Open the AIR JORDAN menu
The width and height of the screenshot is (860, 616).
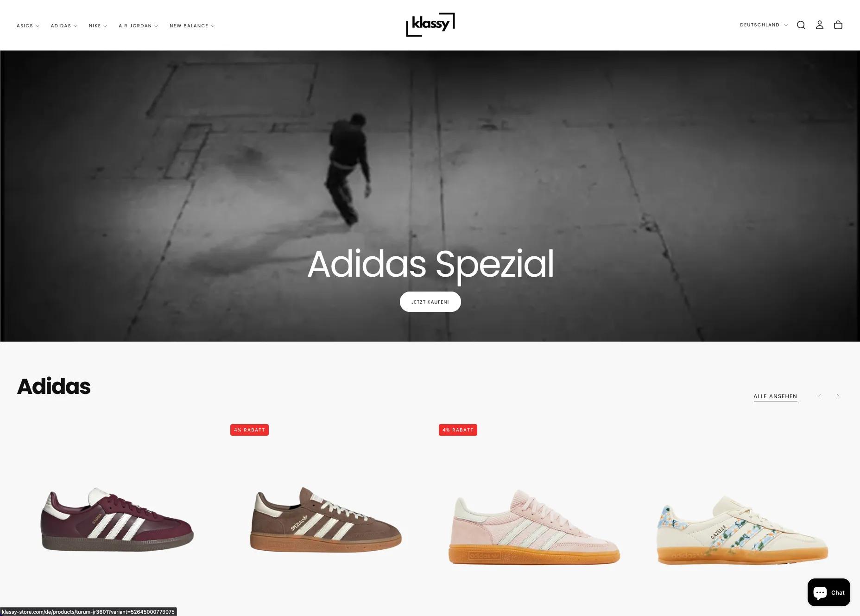[x=138, y=26]
